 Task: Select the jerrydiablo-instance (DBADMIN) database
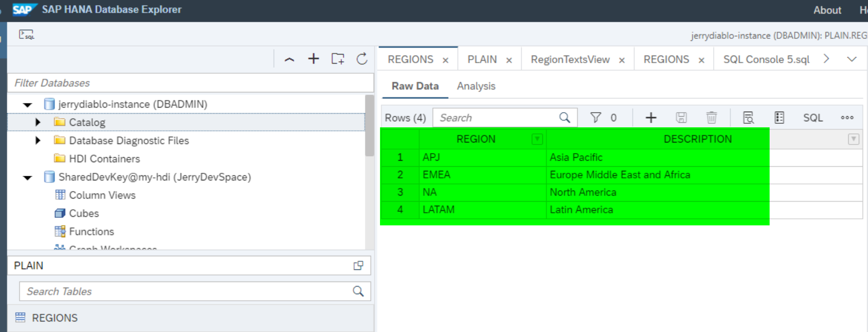pos(133,104)
